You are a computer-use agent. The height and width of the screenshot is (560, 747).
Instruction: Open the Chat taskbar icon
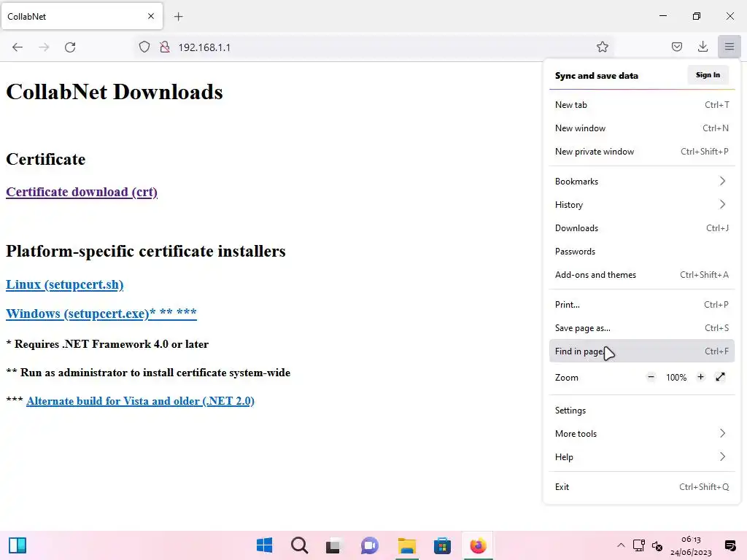tap(370, 545)
